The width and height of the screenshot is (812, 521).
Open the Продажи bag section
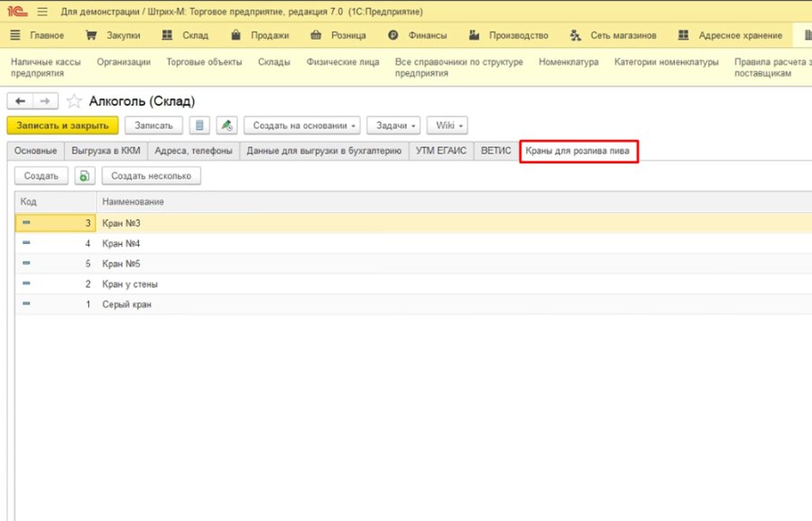point(260,35)
